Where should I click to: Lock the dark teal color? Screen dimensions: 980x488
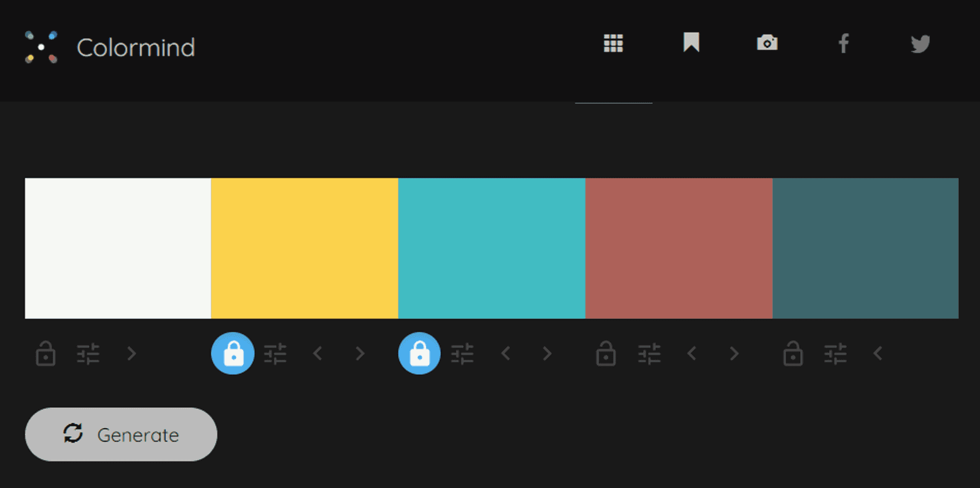793,353
